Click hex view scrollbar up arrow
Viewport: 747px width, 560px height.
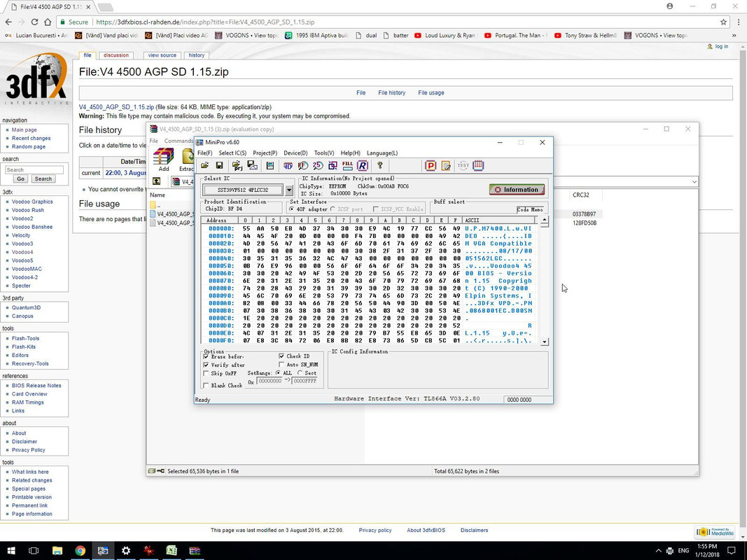pyautogui.click(x=545, y=220)
